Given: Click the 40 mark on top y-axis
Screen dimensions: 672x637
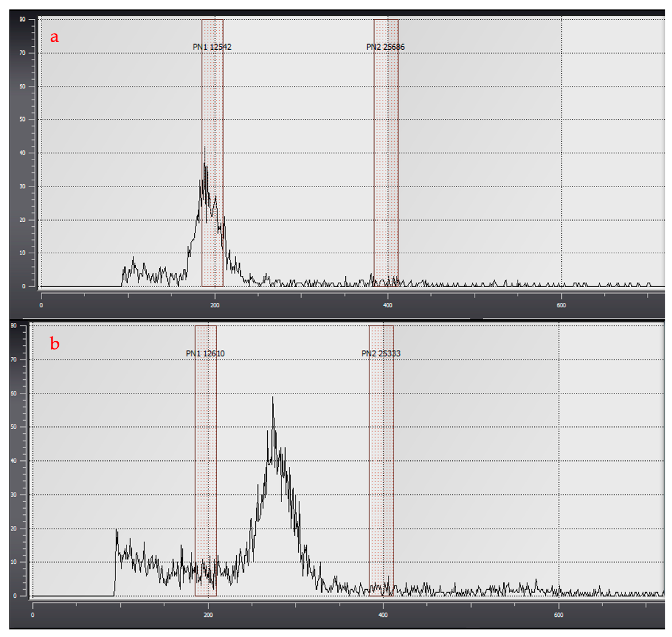Looking at the screenshot, I should click(22, 153).
